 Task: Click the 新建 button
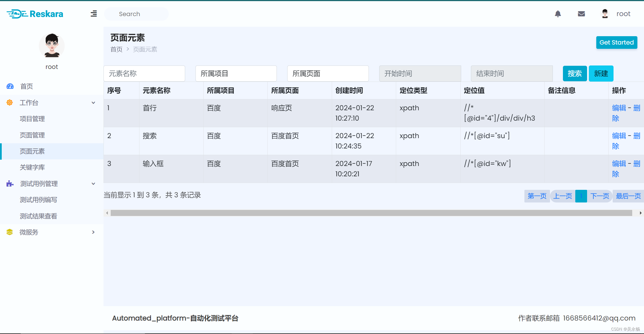tap(601, 74)
